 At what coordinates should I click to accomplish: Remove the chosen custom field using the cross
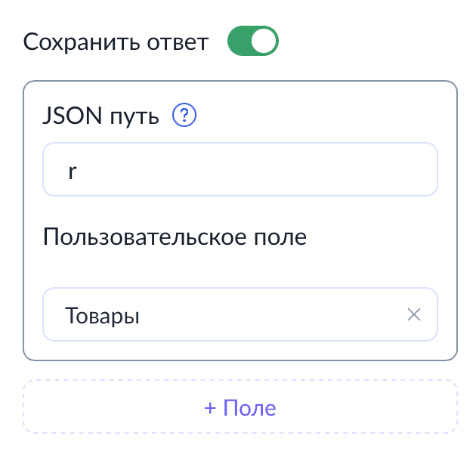(414, 314)
